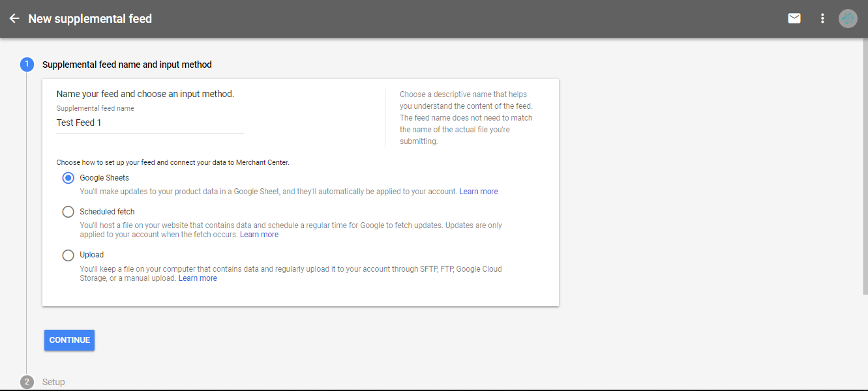Viewport: 868px width, 391px height.
Task: Click the Continue button
Action: pos(69,340)
